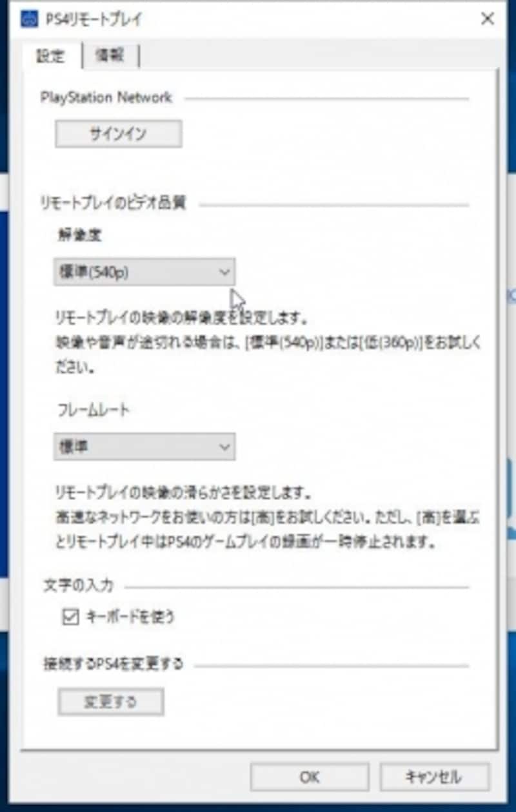Confirm settings with the OK button
516x812 pixels.
(x=310, y=777)
